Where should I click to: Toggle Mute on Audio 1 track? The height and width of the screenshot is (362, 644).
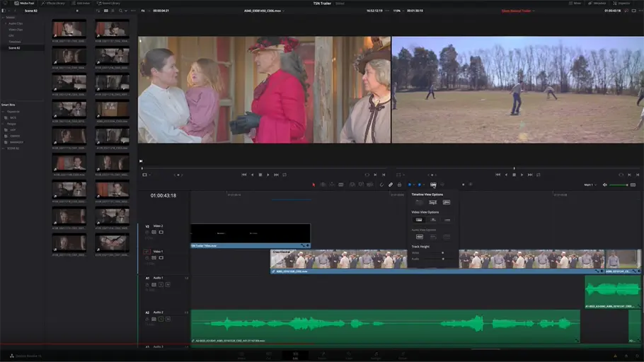tap(166, 284)
